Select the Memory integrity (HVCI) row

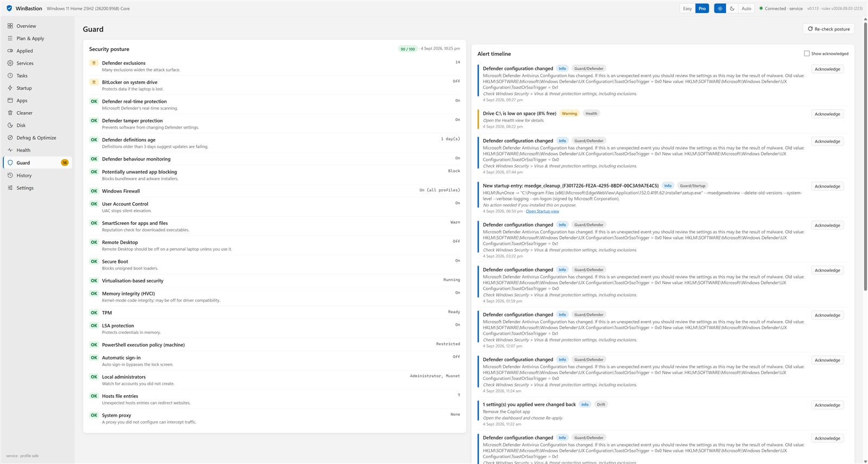275,297
